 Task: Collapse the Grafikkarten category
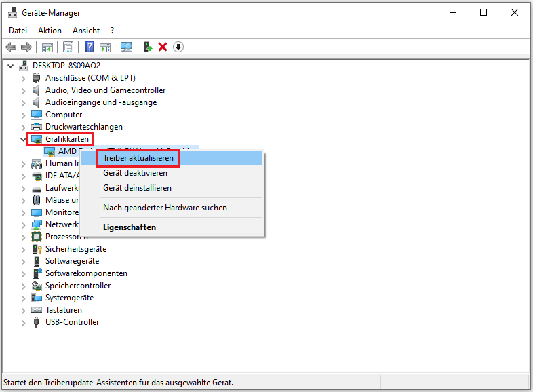(x=23, y=140)
